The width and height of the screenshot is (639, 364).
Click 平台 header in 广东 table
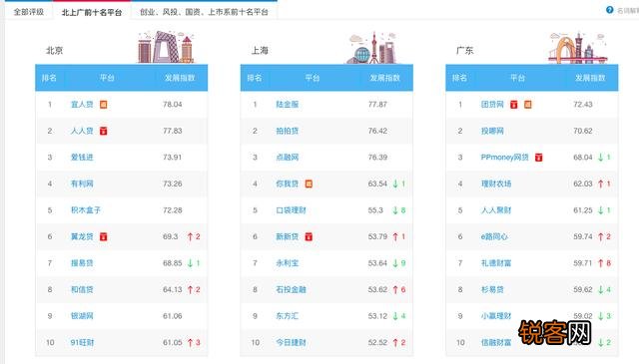[x=517, y=78]
